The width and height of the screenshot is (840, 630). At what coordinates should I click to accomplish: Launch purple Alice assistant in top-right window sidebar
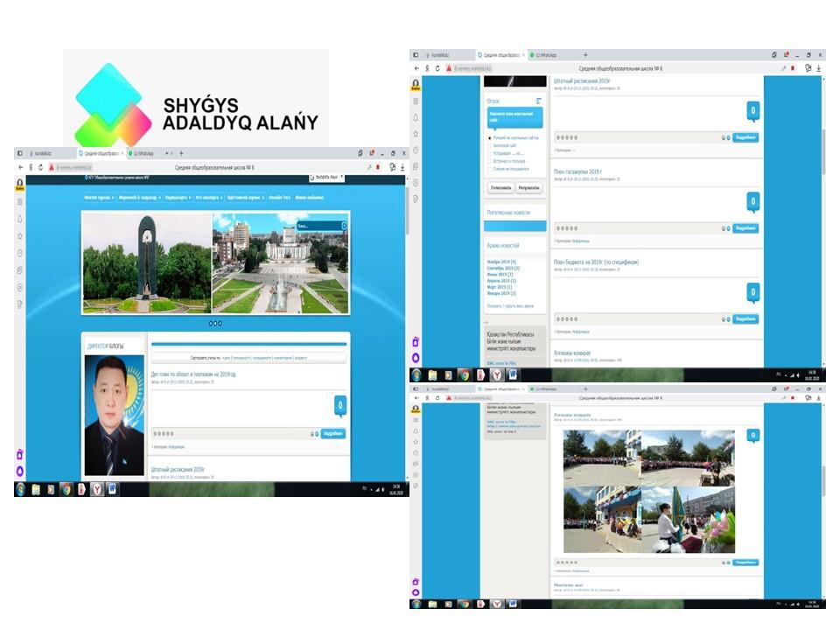click(416, 358)
